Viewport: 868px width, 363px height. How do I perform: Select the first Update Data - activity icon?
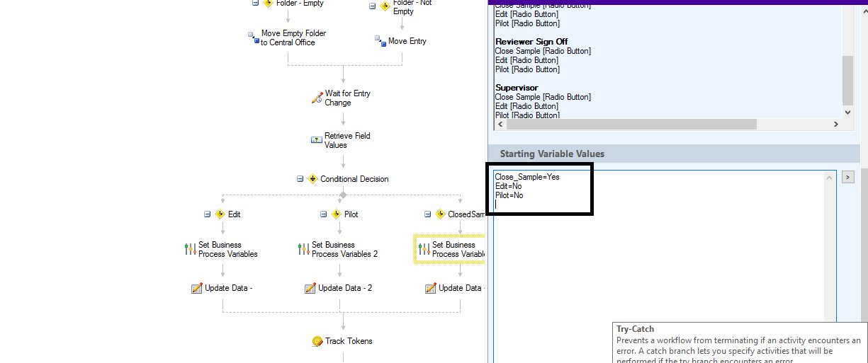point(197,288)
